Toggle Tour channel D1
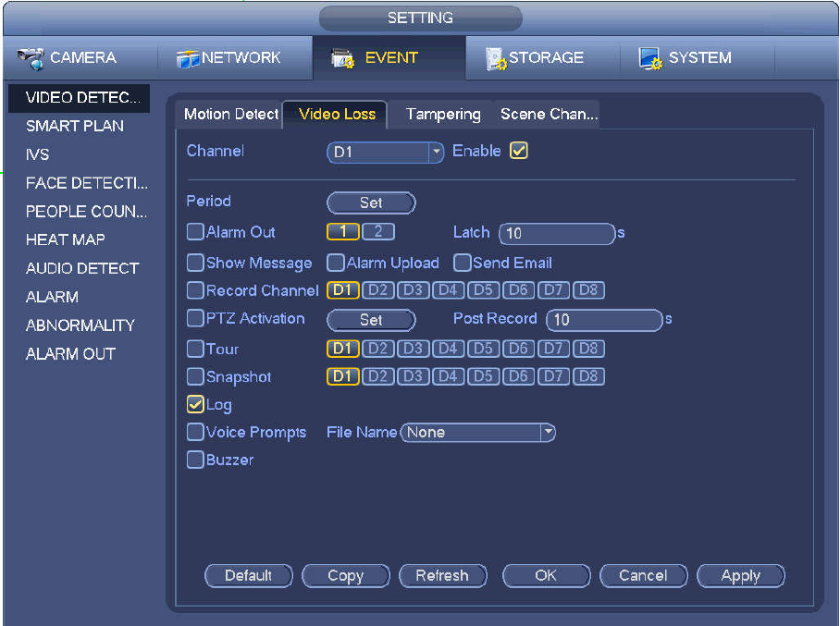 coord(343,350)
